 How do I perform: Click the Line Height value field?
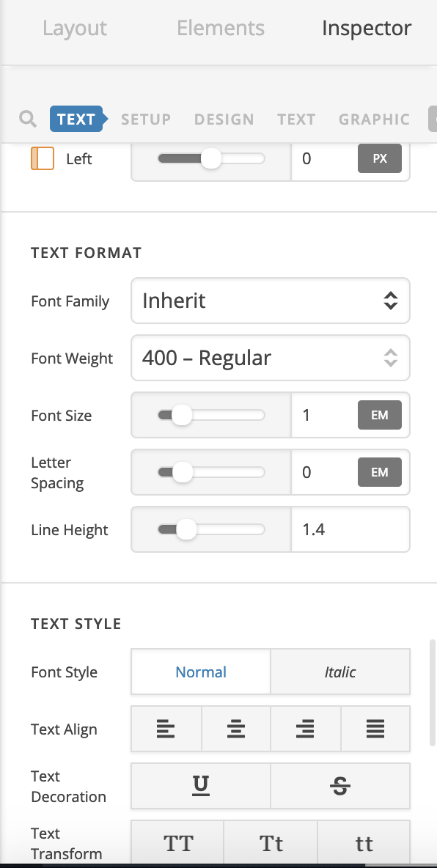(350, 530)
